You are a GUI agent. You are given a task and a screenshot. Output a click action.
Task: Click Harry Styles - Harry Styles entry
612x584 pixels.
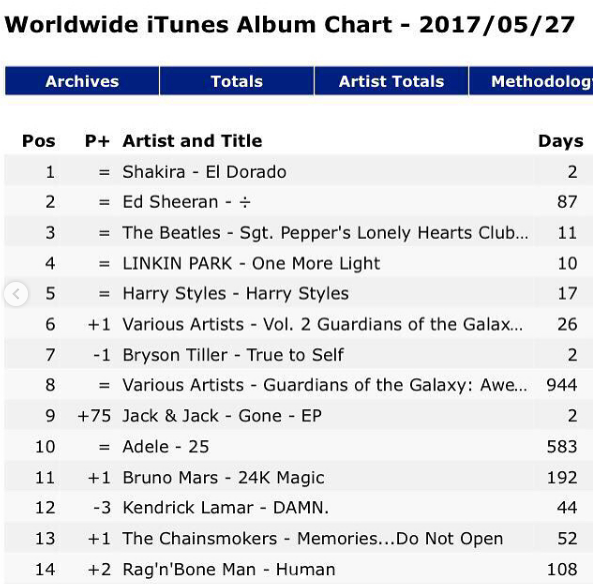235,294
